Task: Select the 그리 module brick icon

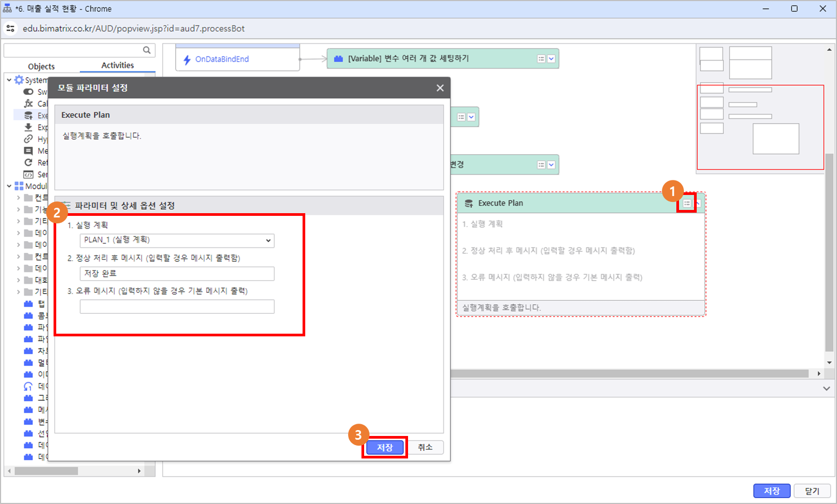Action: click(28, 398)
